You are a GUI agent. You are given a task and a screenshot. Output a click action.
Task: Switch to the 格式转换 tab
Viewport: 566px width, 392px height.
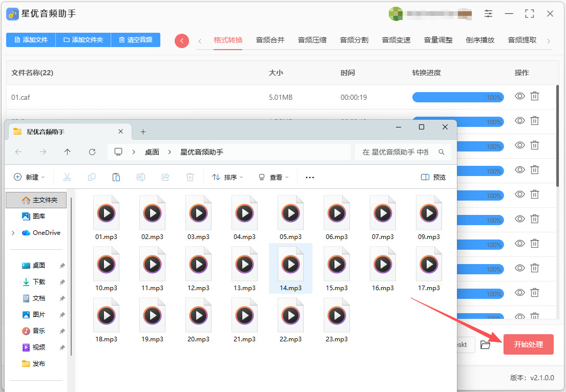pyautogui.click(x=228, y=40)
